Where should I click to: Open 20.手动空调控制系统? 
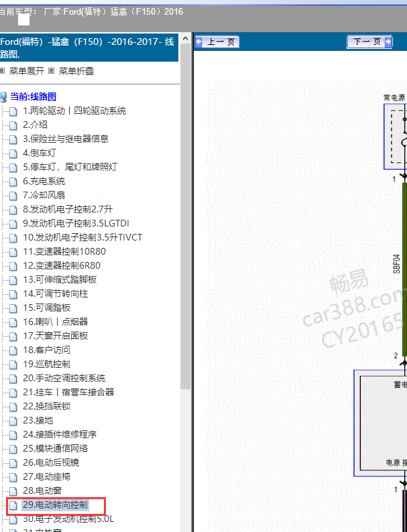click(x=64, y=378)
